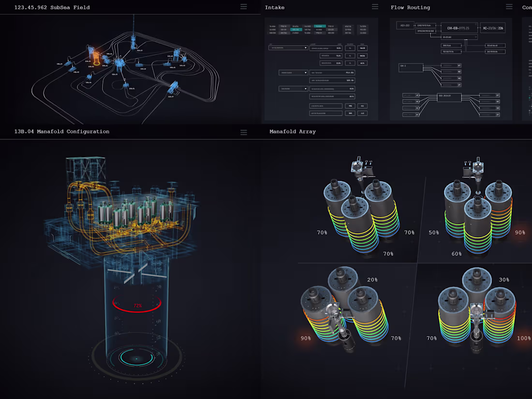Click the glowing 100% manifold label
Screen dimensions: 532x399
pyautogui.click(x=524, y=338)
